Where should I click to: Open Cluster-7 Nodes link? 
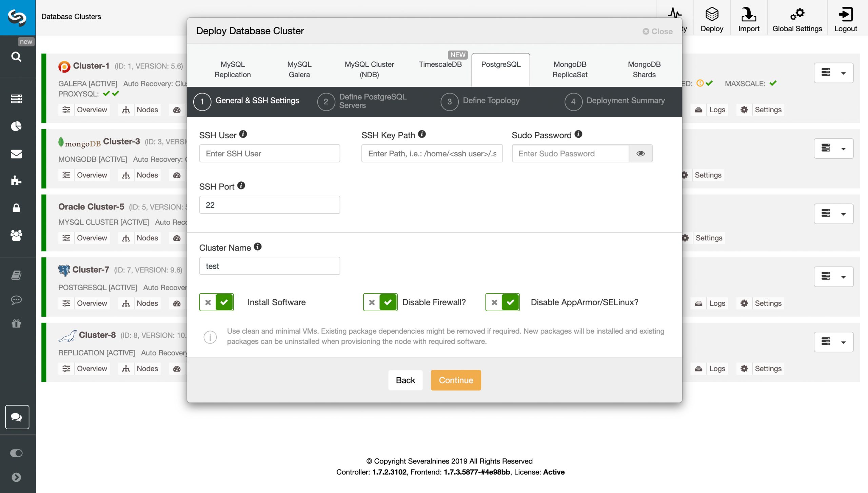tap(140, 303)
